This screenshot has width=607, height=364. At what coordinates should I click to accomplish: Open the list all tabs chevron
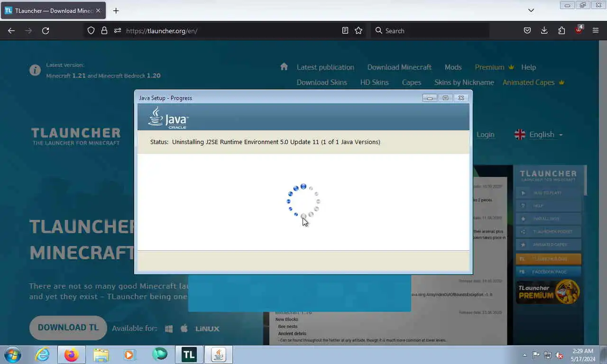click(x=531, y=10)
